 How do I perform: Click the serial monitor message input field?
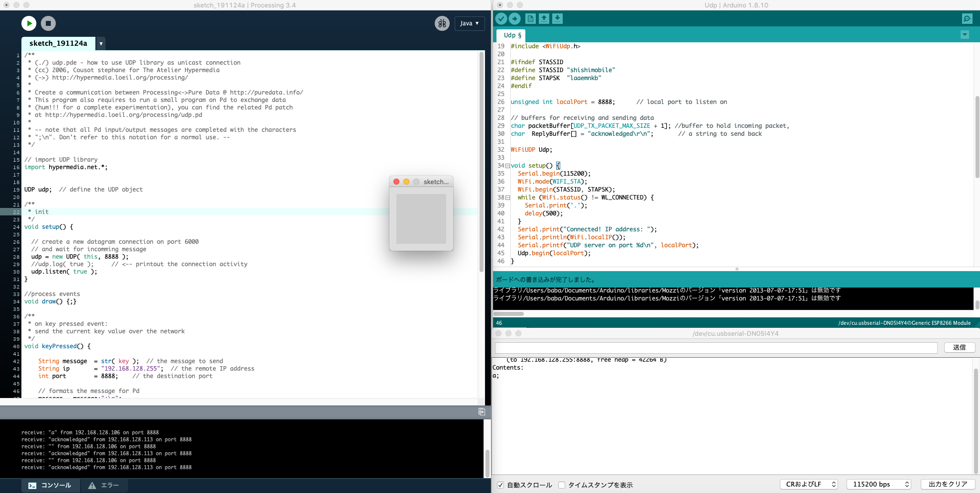(x=716, y=348)
